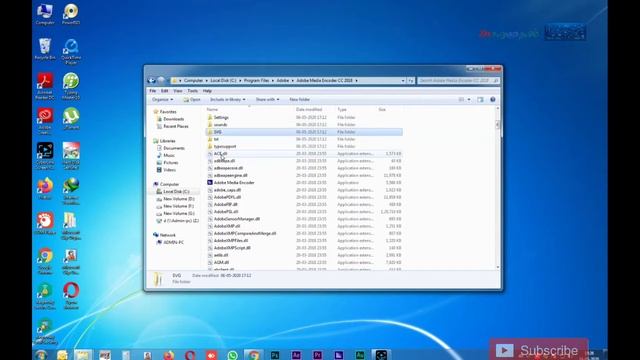Go back in Explorer navigation

point(151,80)
